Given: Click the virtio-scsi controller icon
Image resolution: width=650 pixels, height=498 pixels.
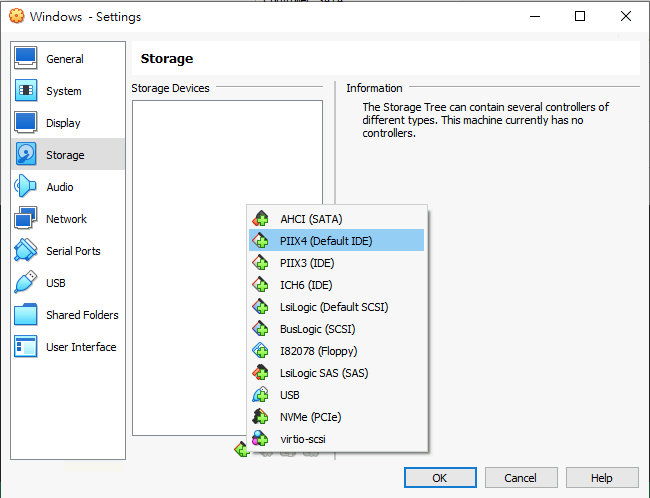Looking at the screenshot, I should click(261, 439).
